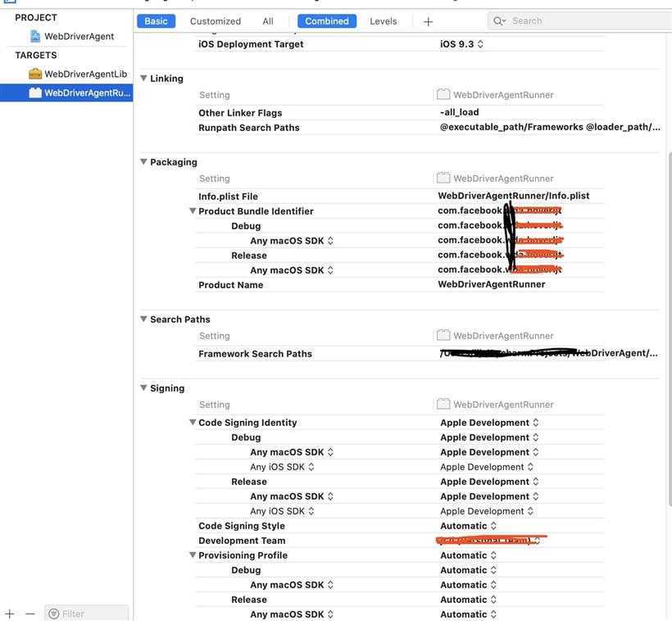This screenshot has height=621, width=672.
Task: Collapse the Search Paths section
Action: [143, 320]
